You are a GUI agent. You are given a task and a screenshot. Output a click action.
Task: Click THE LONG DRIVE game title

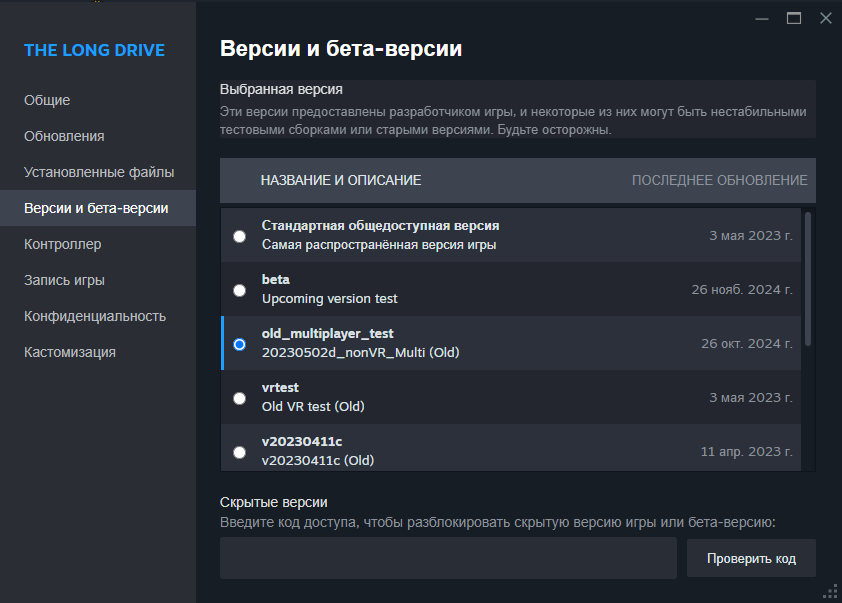pos(95,50)
